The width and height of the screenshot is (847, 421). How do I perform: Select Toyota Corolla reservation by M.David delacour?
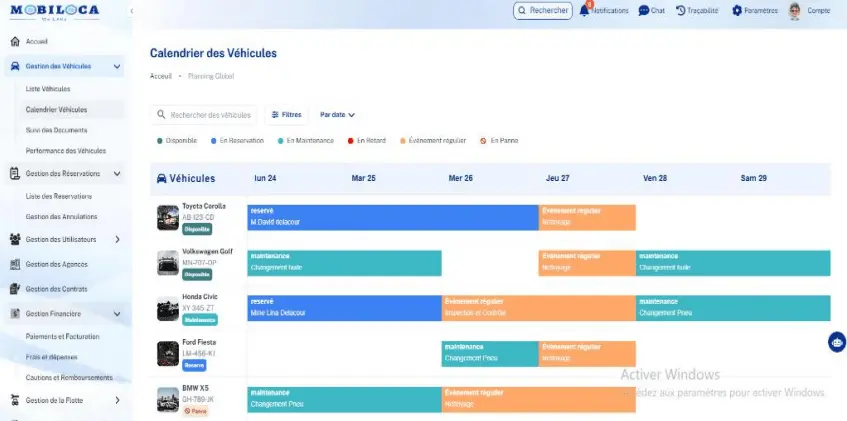pyautogui.click(x=392, y=217)
